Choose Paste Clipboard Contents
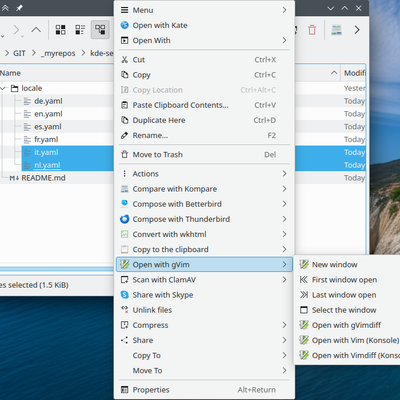Viewport: 400px width, 400px height. 204,105
